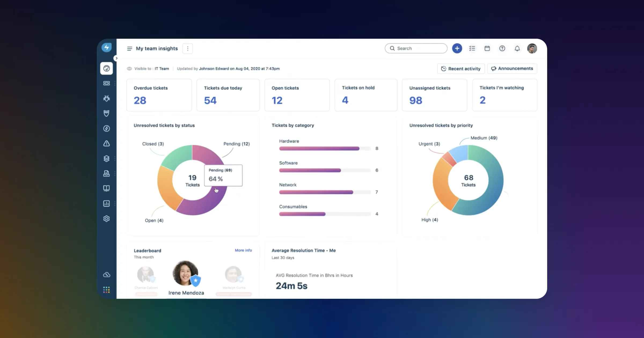Toggle the hamburger menu beside My team insights

point(130,49)
